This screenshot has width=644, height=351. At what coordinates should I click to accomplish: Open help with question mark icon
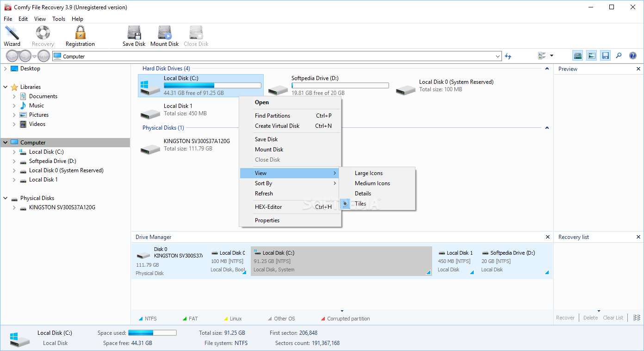pyautogui.click(x=633, y=56)
